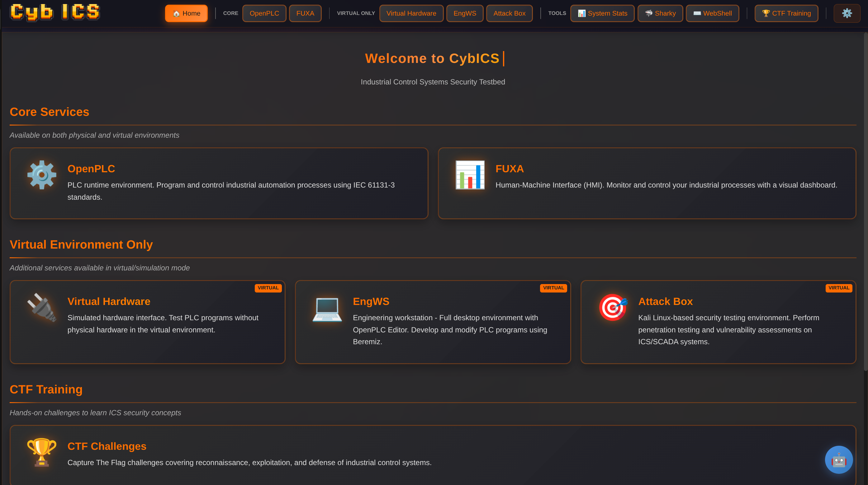868x485 pixels.
Task: Click the Attack Box target icon
Action: tap(613, 307)
